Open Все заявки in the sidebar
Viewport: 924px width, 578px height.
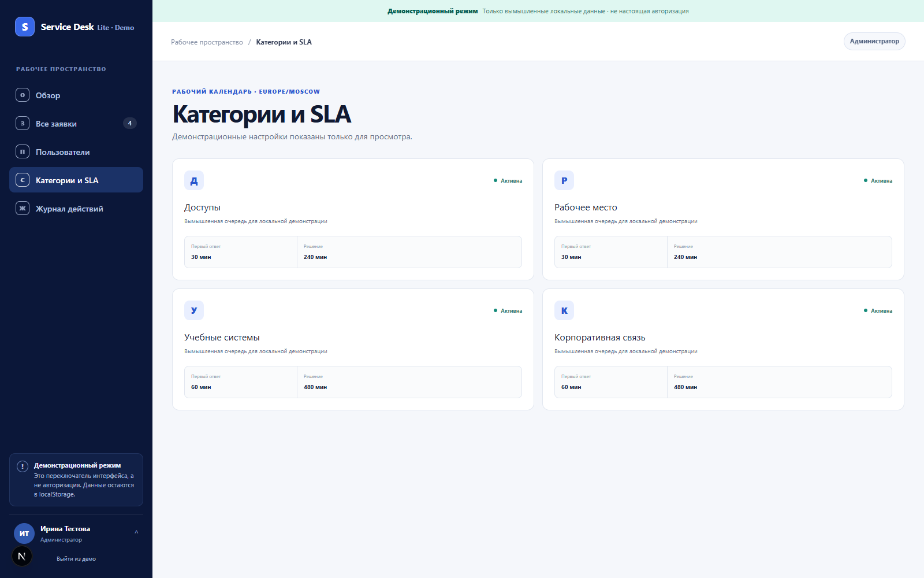(76, 123)
